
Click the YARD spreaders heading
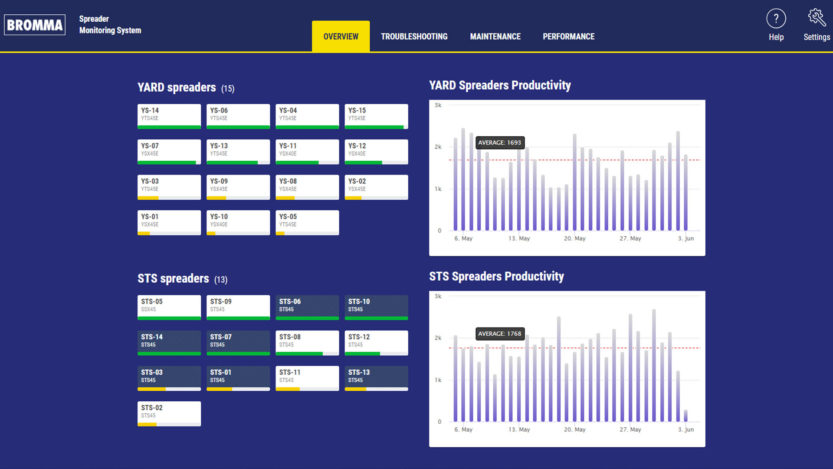point(177,88)
